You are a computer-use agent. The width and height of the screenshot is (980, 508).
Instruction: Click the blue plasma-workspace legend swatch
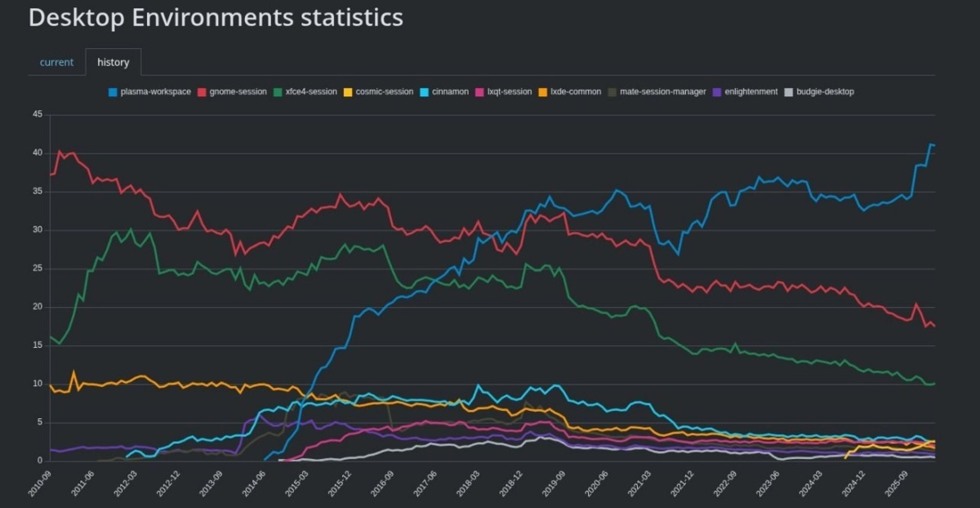tap(113, 91)
